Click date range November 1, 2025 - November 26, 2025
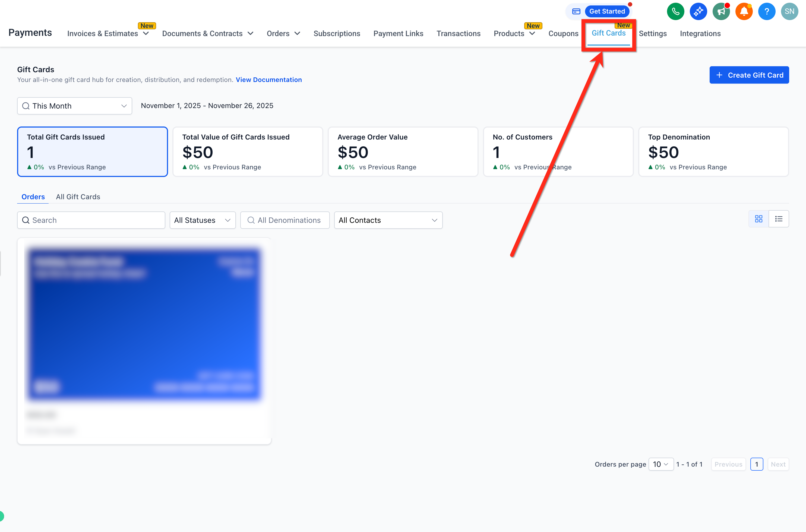The image size is (806, 532). (x=207, y=106)
